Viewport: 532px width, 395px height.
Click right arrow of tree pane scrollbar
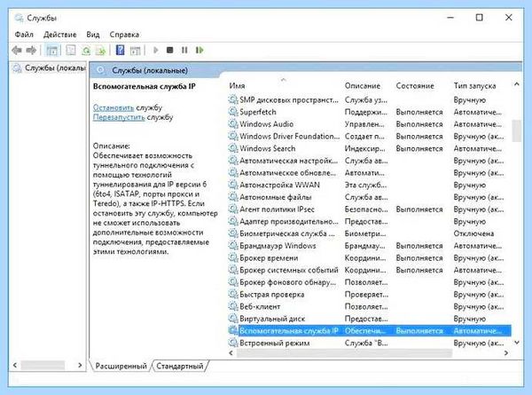tap(80, 365)
